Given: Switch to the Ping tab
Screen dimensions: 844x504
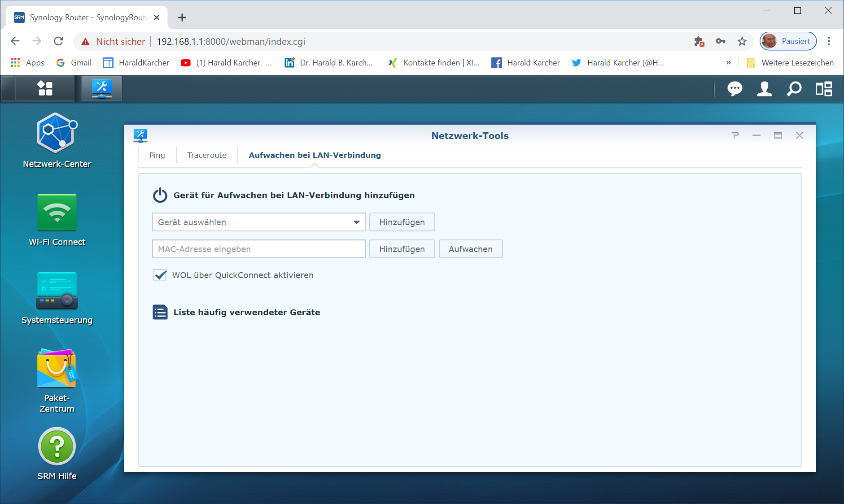Looking at the screenshot, I should pyautogui.click(x=157, y=155).
